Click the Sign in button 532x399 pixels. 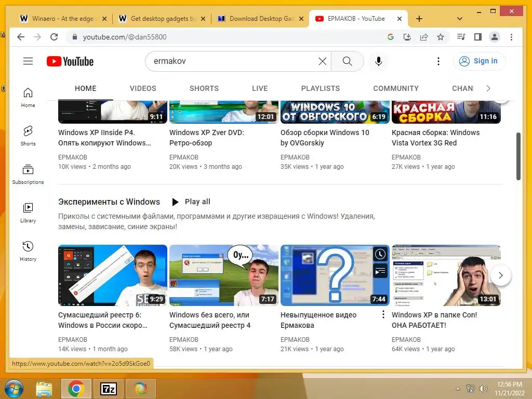click(479, 61)
